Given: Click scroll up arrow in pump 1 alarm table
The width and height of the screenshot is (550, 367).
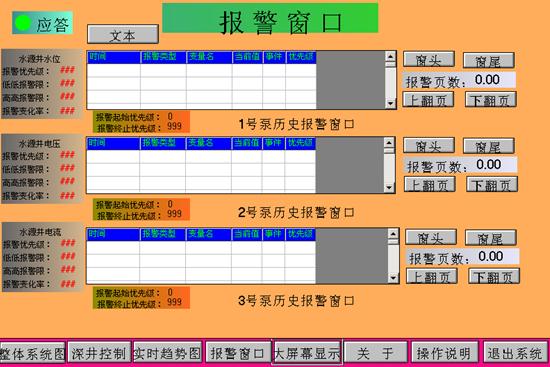Looking at the screenshot, I should (390, 56).
